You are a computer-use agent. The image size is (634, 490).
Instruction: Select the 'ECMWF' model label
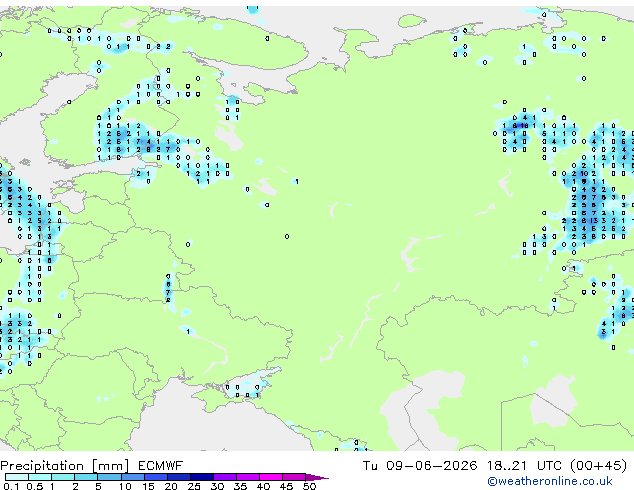[x=161, y=466]
